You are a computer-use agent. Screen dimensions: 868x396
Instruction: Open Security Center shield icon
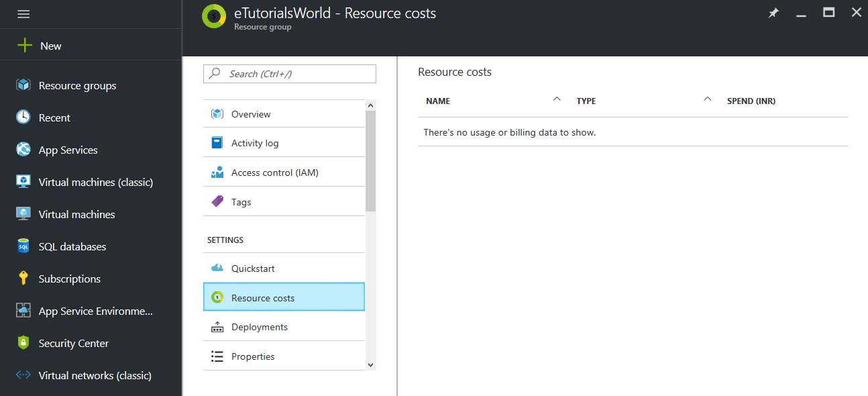[x=23, y=343]
